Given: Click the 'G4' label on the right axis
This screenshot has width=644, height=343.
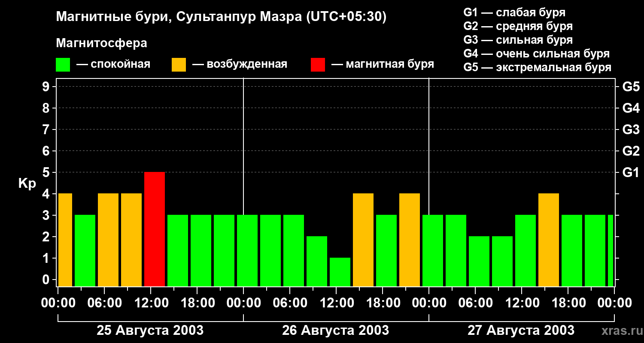Looking at the screenshot, I should 631,108.
